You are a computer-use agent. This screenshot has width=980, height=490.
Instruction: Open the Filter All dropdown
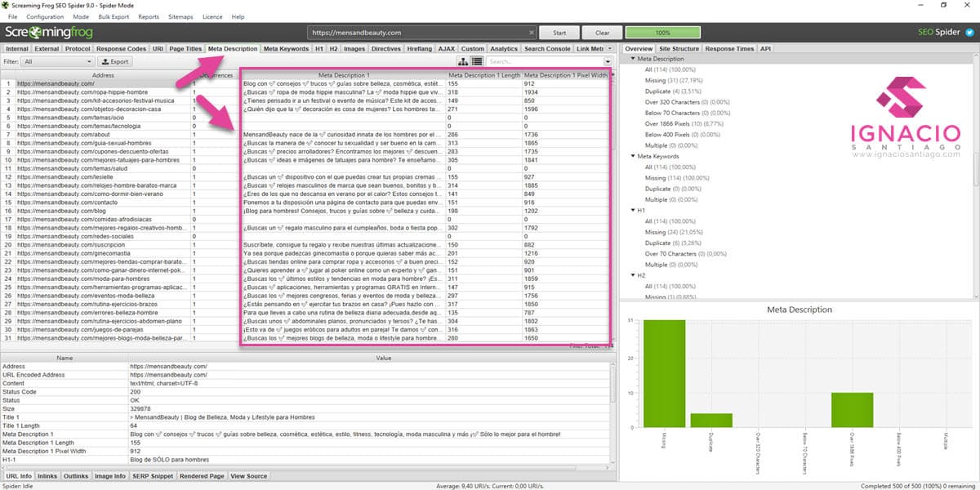57,61
